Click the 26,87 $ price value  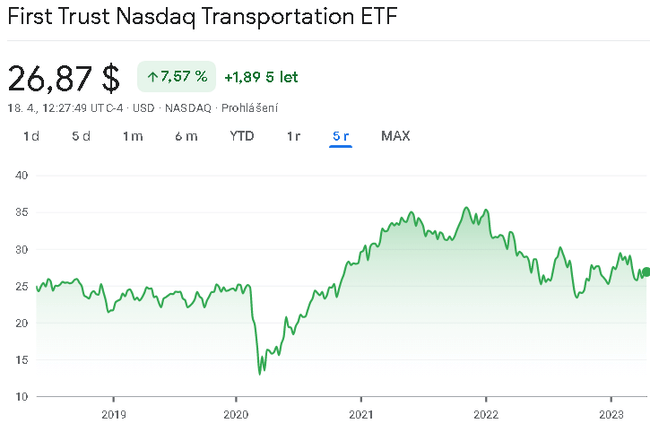63,78
